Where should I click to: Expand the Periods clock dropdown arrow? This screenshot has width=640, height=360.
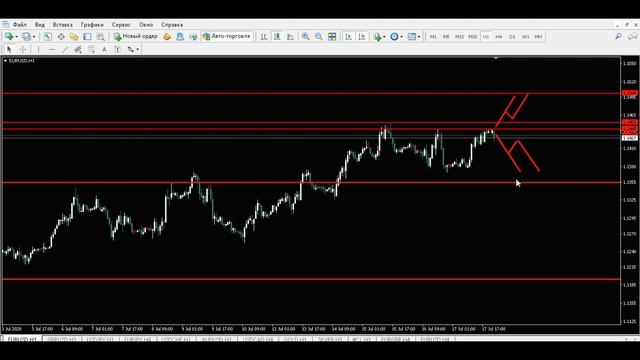click(x=401, y=37)
